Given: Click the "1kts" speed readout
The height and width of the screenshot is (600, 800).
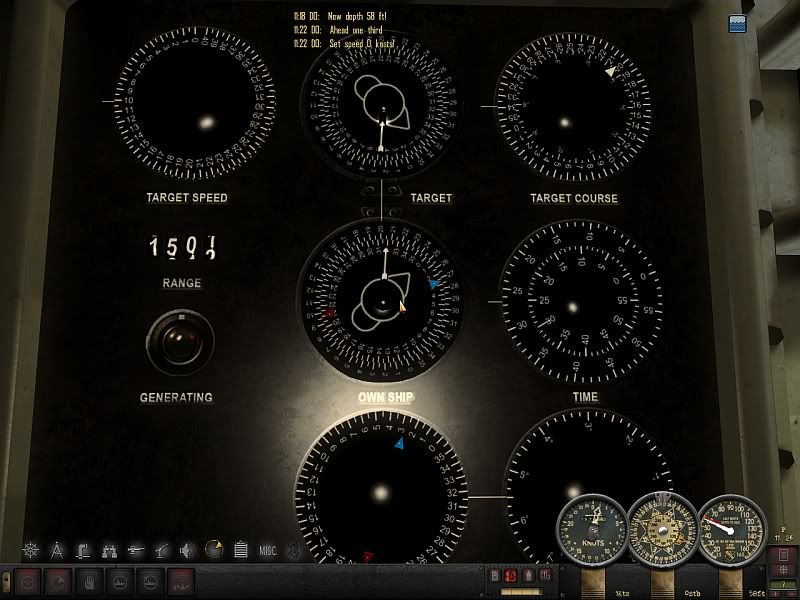Looking at the screenshot, I should (x=622, y=594).
